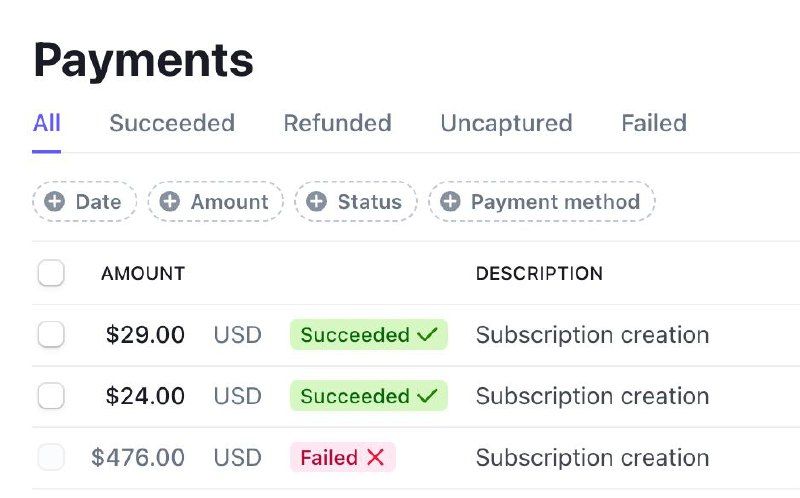
Task: Select the $476.00 failed payment checkbox
Action: pos(51,458)
